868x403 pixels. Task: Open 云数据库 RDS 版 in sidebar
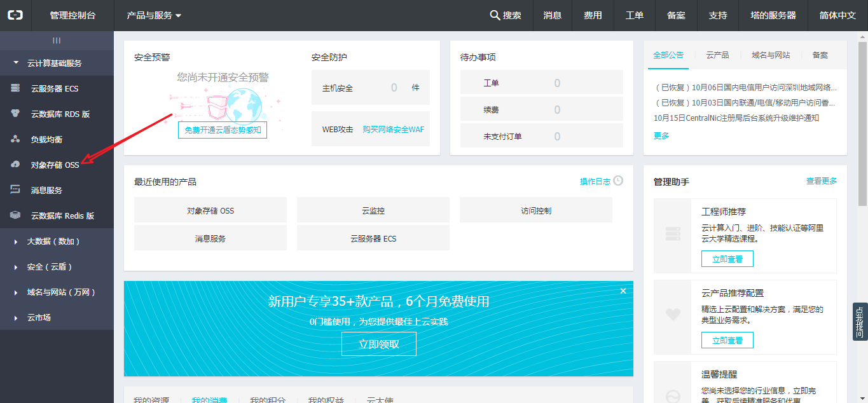point(57,114)
